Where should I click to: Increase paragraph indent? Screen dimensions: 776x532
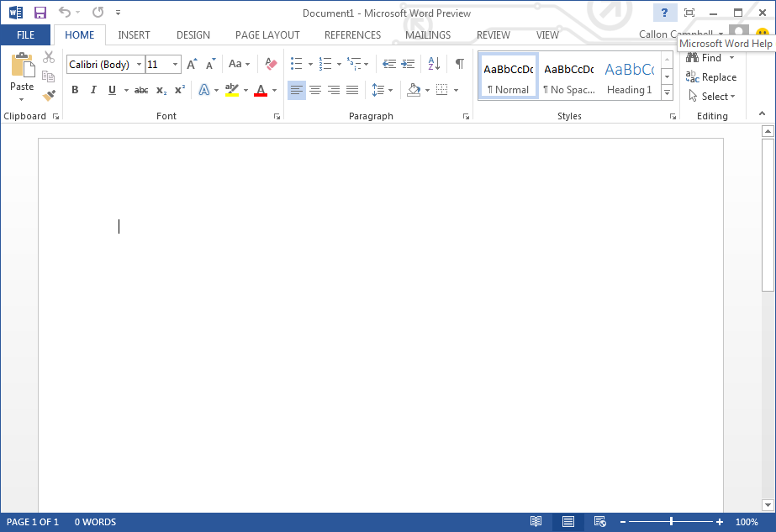click(x=408, y=64)
